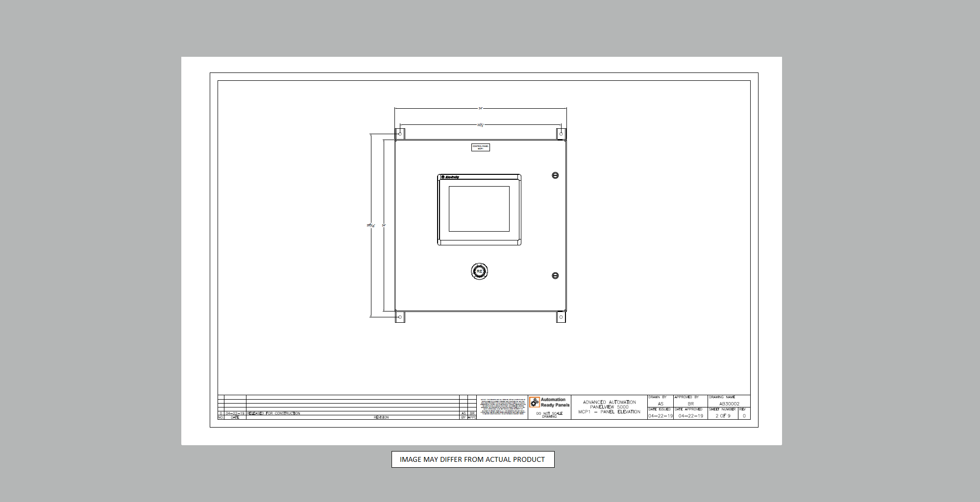
Task: Click the Approved By 'BR' cell
Action: [x=690, y=404]
